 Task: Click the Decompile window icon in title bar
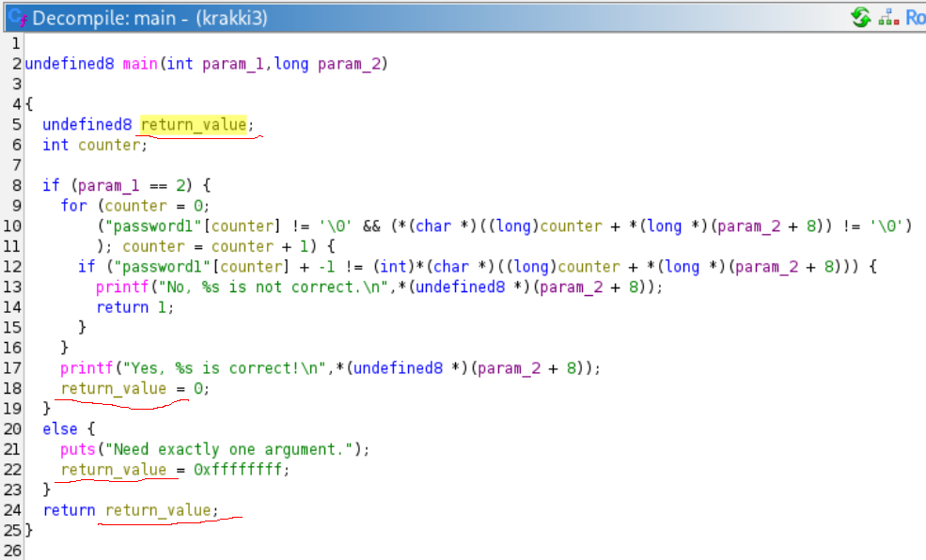point(16,18)
